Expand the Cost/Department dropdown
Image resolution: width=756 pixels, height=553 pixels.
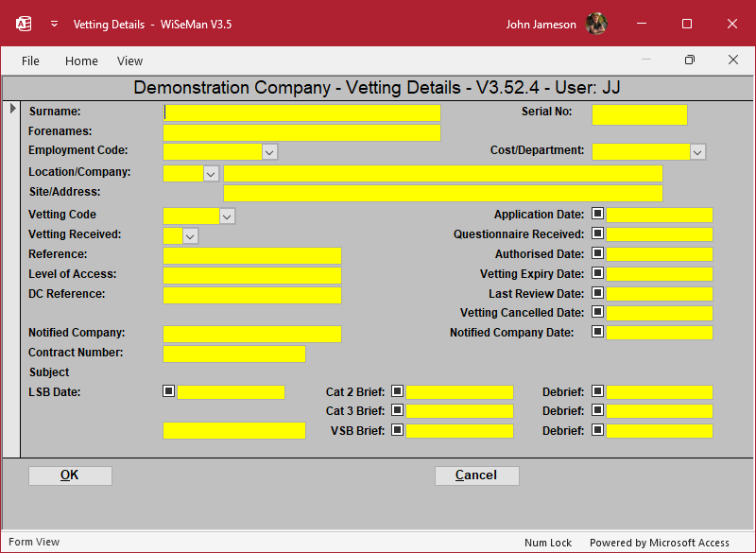(697, 151)
